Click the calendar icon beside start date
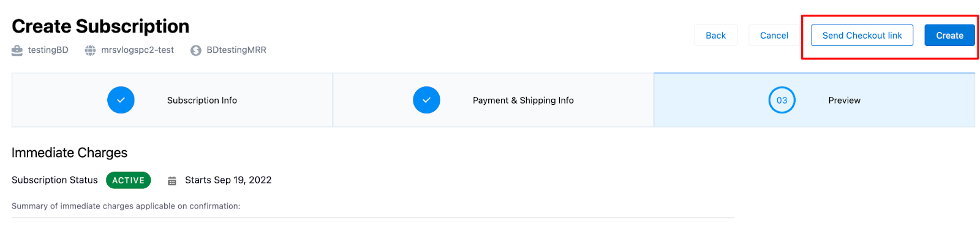The width and height of the screenshot is (980, 230). point(172,180)
